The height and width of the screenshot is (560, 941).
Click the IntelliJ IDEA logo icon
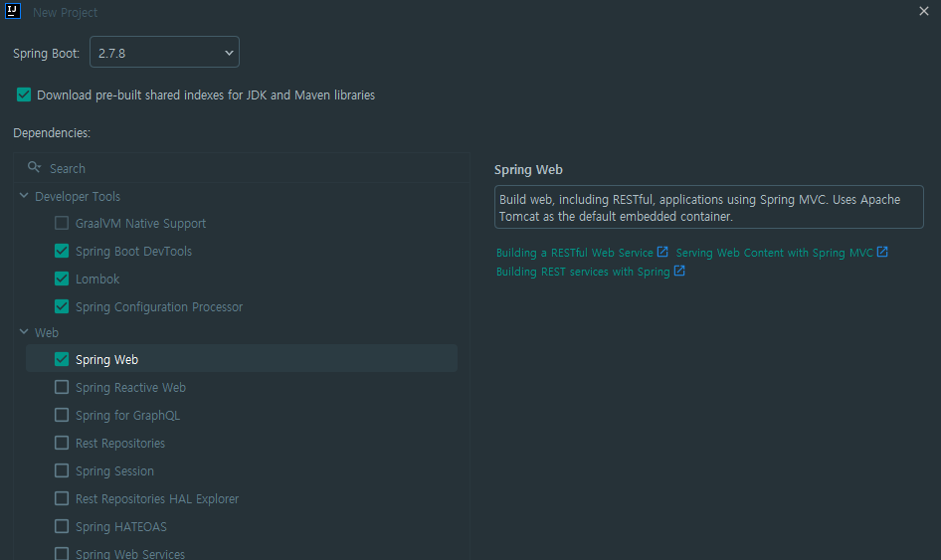click(12, 11)
